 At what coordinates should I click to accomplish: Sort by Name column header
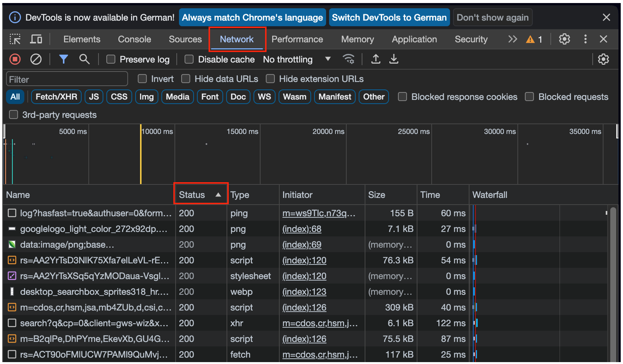89,195
